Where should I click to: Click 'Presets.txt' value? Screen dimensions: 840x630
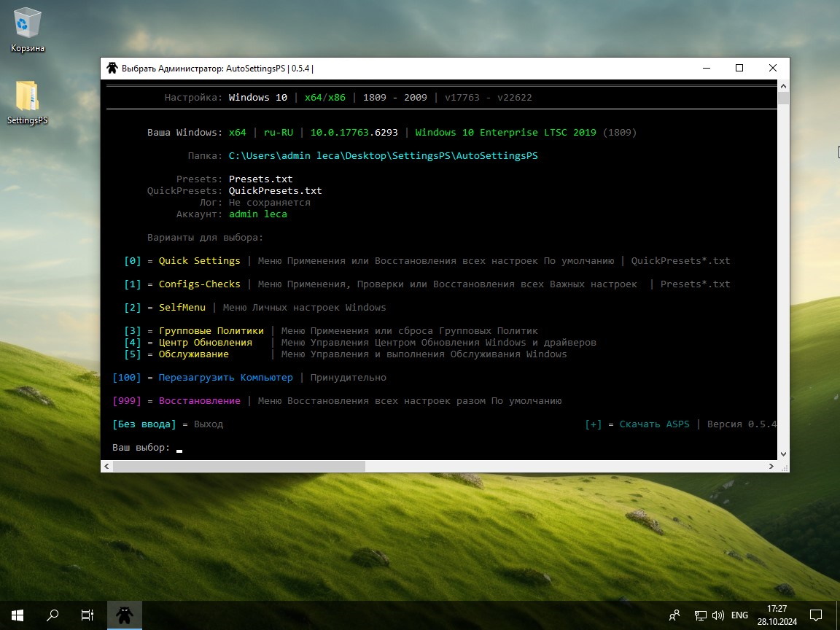click(x=260, y=179)
